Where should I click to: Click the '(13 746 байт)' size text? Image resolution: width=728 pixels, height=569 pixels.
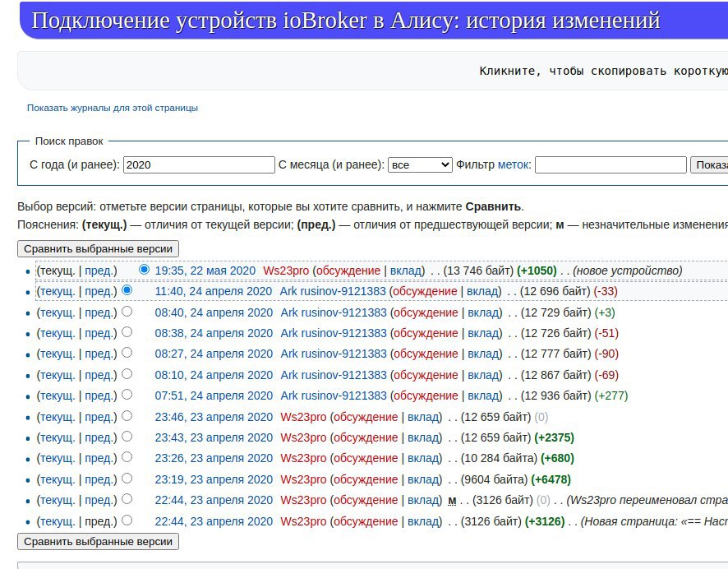coord(478,271)
